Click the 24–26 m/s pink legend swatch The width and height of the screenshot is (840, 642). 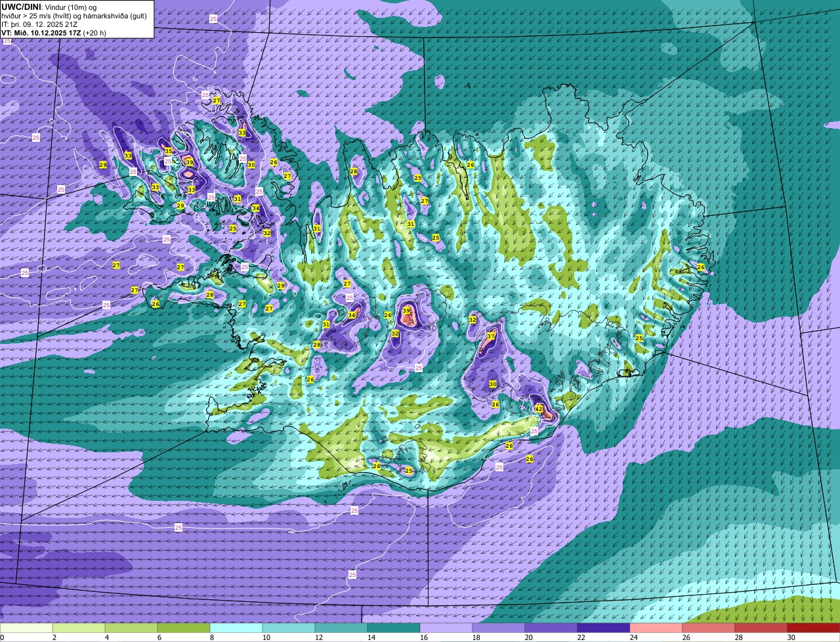pyautogui.click(x=656, y=628)
